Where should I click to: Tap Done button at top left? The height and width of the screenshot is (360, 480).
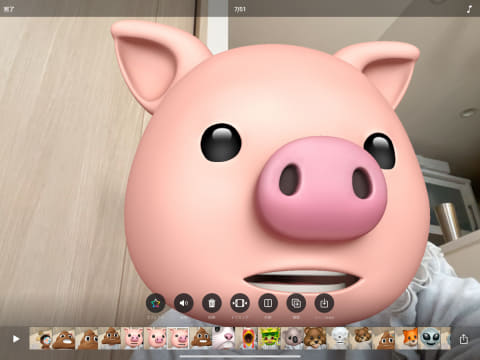coord(9,9)
